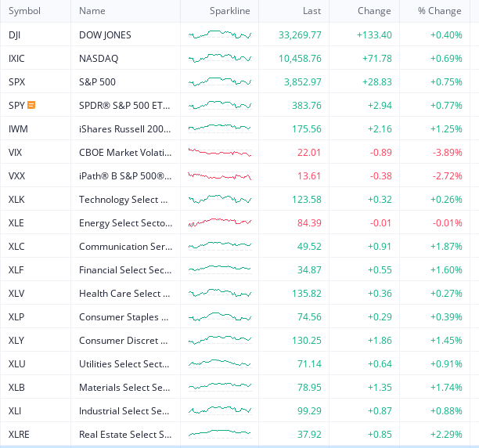Click the NASDAQ name
The image size is (479, 448).
pos(99,59)
